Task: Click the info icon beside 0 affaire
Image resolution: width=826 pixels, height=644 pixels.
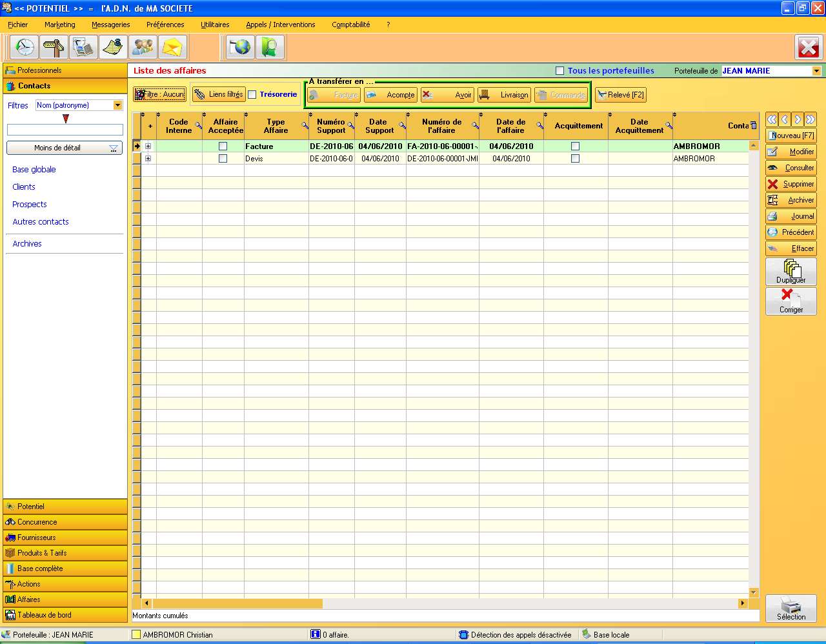Action: click(316, 634)
